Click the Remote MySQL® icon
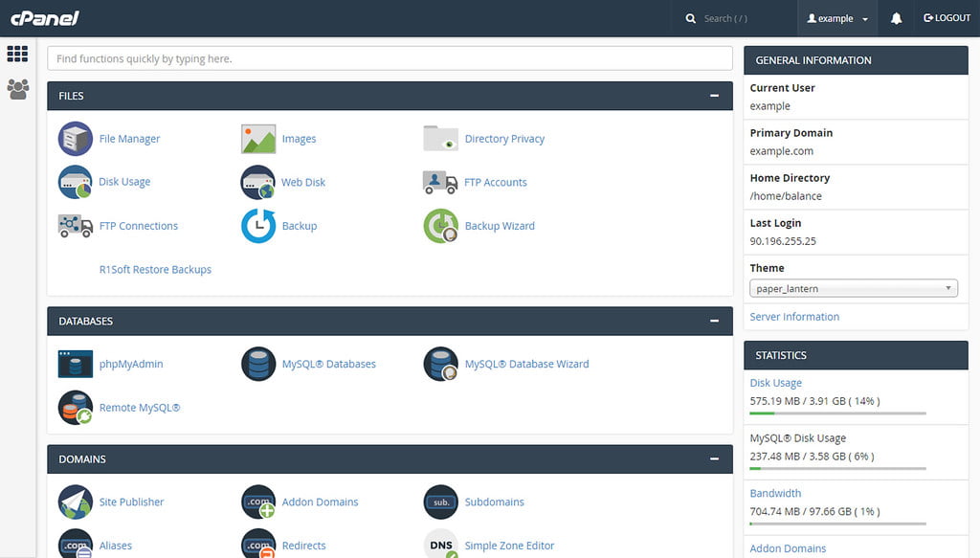The height and width of the screenshot is (558, 980). (76, 407)
